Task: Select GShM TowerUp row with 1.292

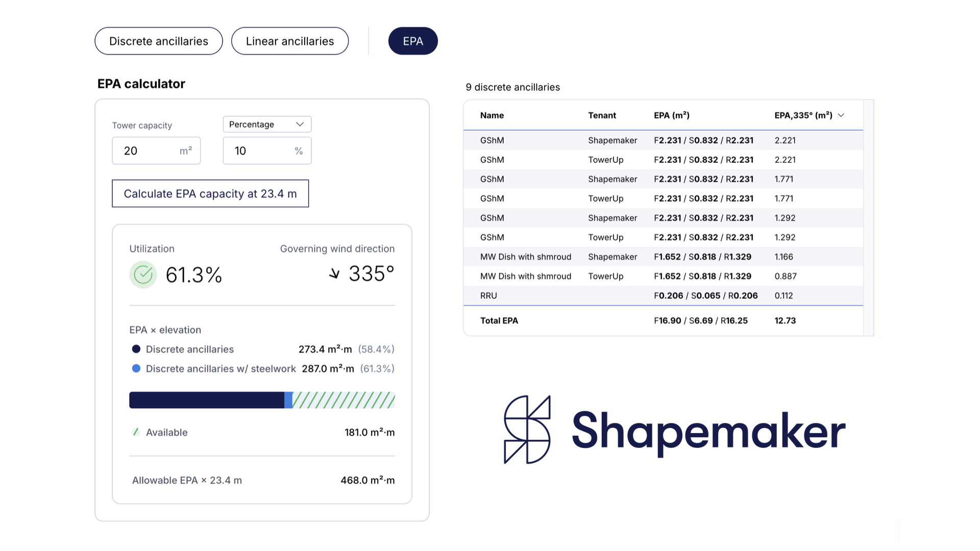Action: (663, 237)
